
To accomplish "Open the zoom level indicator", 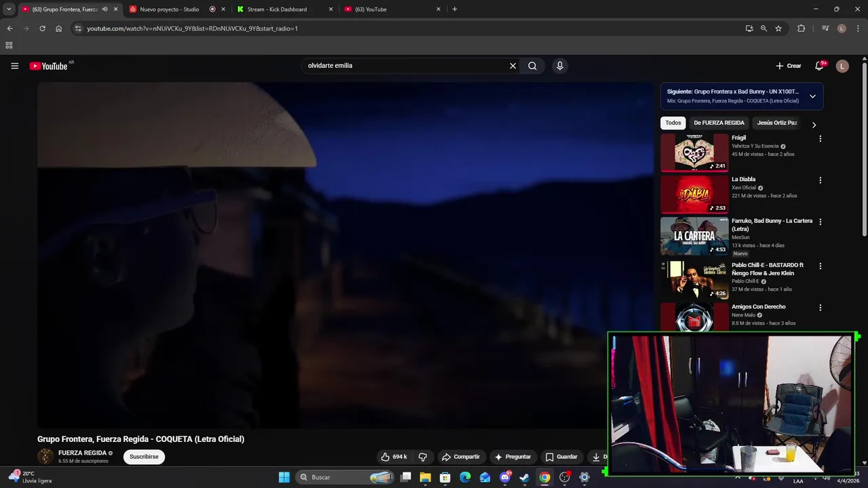I will coord(764,28).
